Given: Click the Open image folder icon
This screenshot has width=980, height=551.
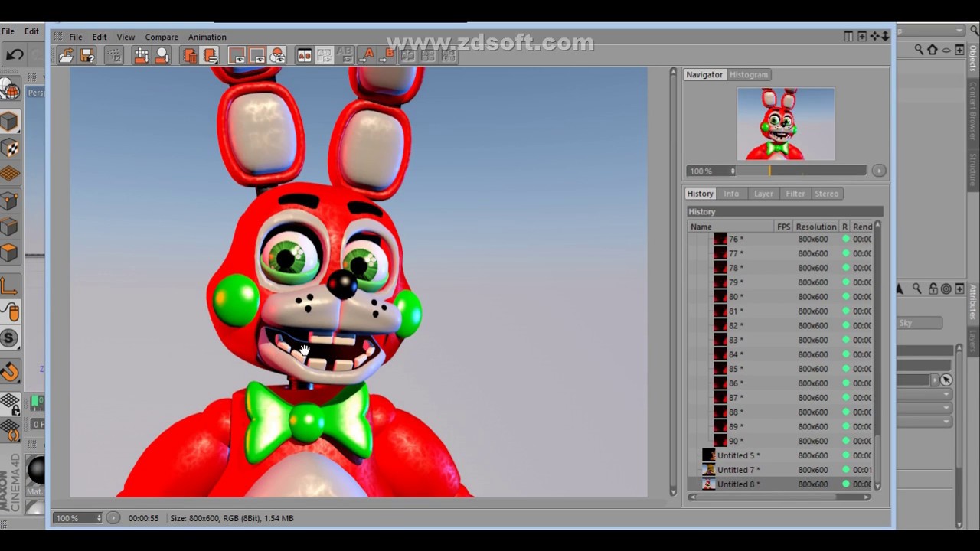Looking at the screenshot, I should [x=66, y=55].
